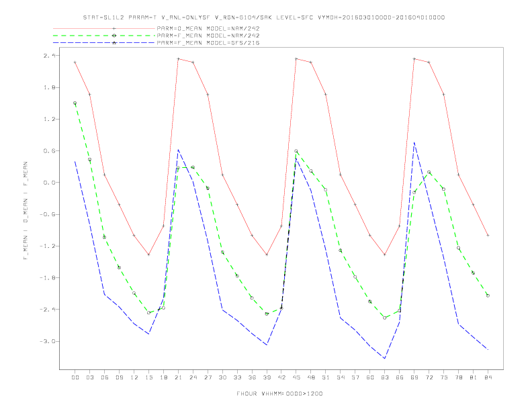The width and height of the screenshot is (532, 411).
Task: Click the x-axis label FHOUR VHHMM:0000>1200
Action: tap(279, 394)
